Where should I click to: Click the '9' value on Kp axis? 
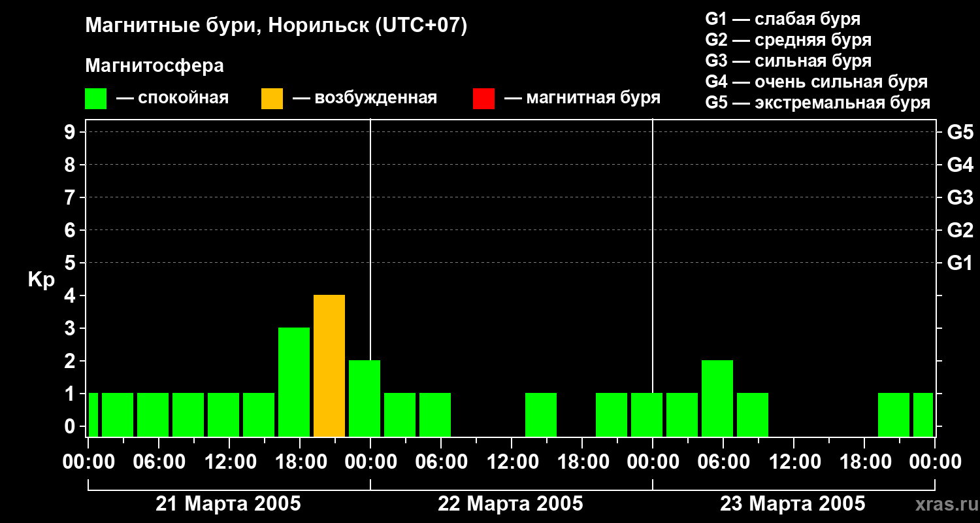pyautogui.click(x=71, y=132)
